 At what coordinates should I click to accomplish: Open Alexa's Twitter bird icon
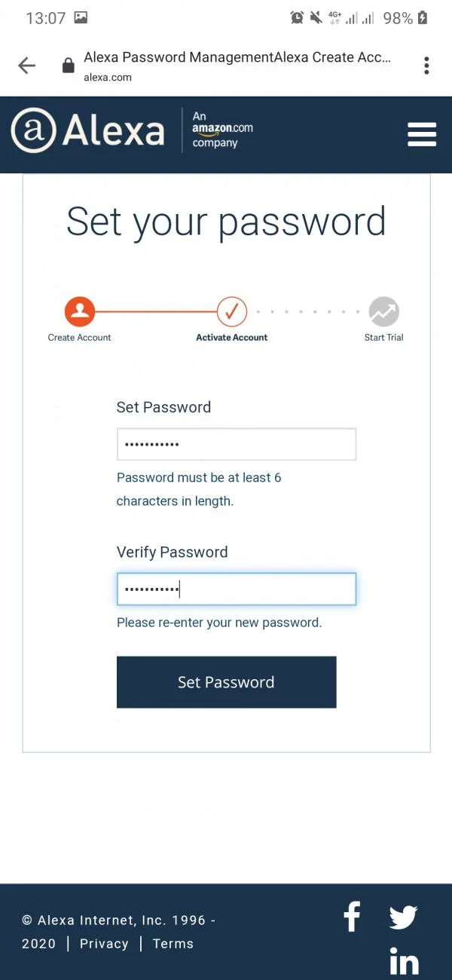403,917
